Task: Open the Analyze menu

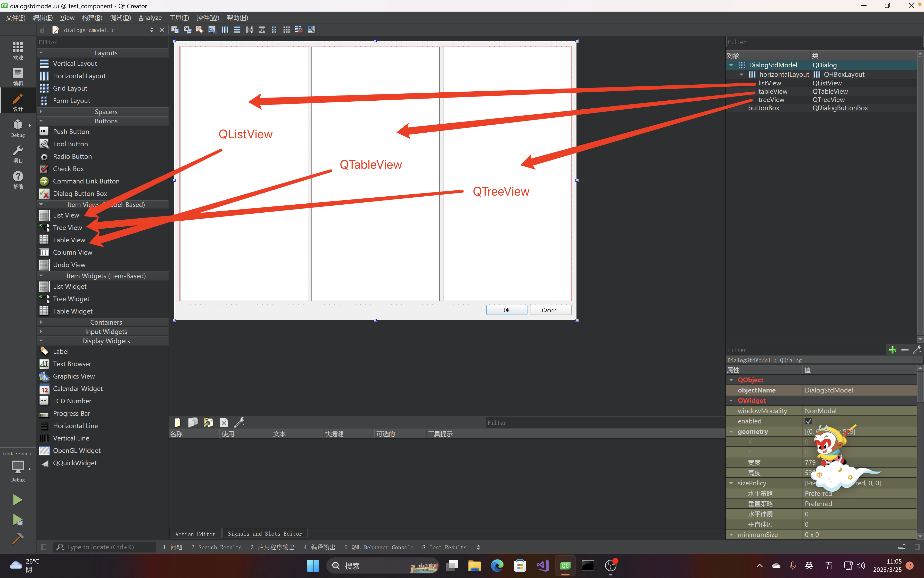Action: (150, 18)
